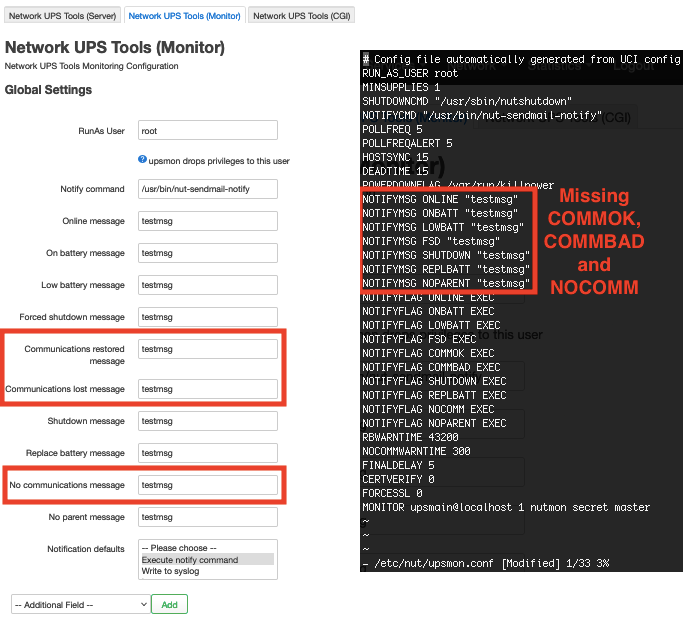Image resolution: width=683 pixels, height=621 pixels.
Task: Click the 'NOTIFYMSG SHUTDOWN' terminal line
Action: click(446, 255)
